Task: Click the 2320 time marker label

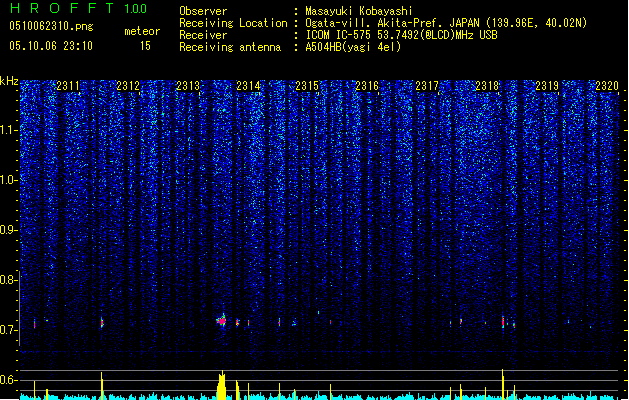Action: pyautogui.click(x=607, y=85)
